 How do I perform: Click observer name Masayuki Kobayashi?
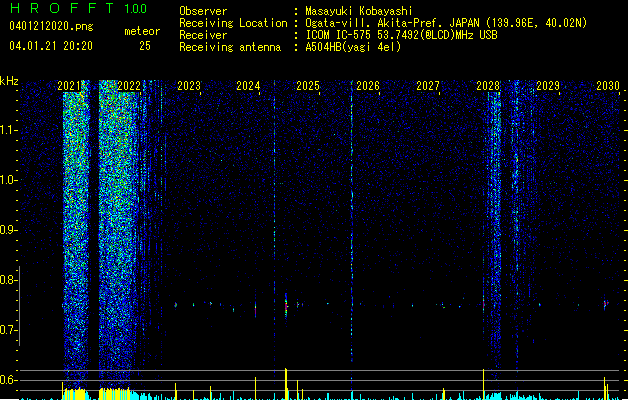(359, 11)
